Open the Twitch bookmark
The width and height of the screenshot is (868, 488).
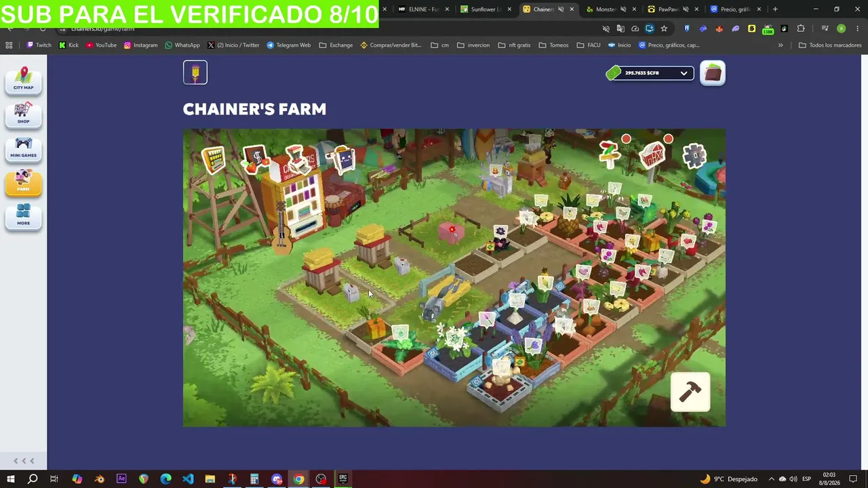(x=39, y=45)
